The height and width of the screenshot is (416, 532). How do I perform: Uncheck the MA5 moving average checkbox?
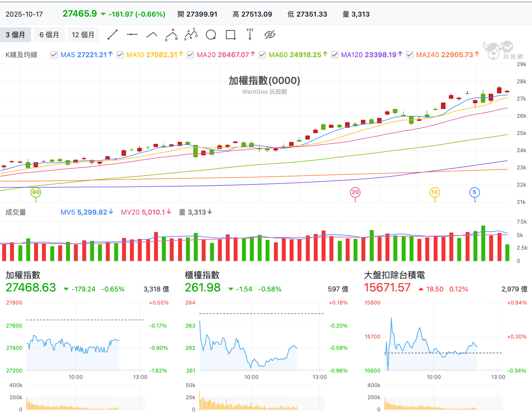[x=54, y=55]
